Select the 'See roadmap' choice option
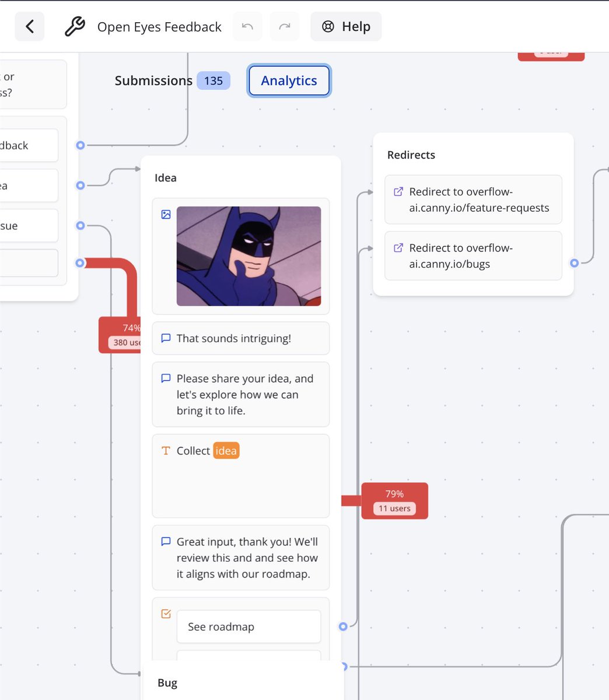 coord(249,626)
